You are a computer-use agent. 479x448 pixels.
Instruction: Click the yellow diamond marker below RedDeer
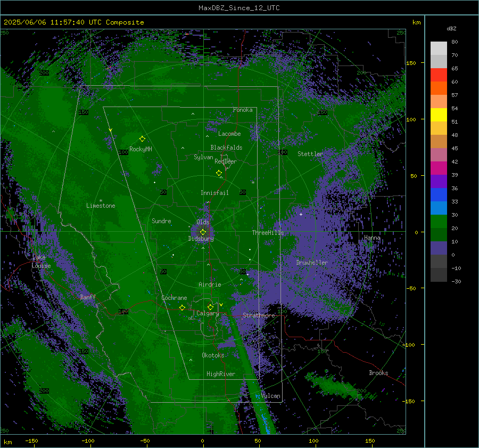pos(219,173)
